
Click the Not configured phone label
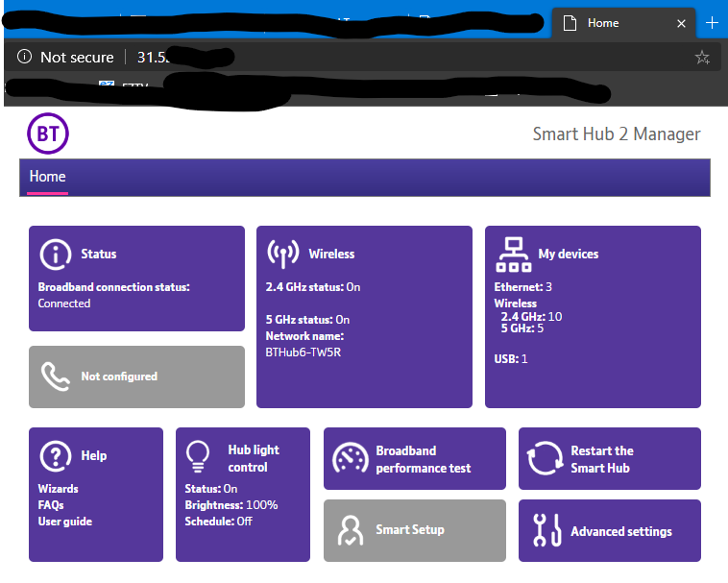(x=119, y=377)
